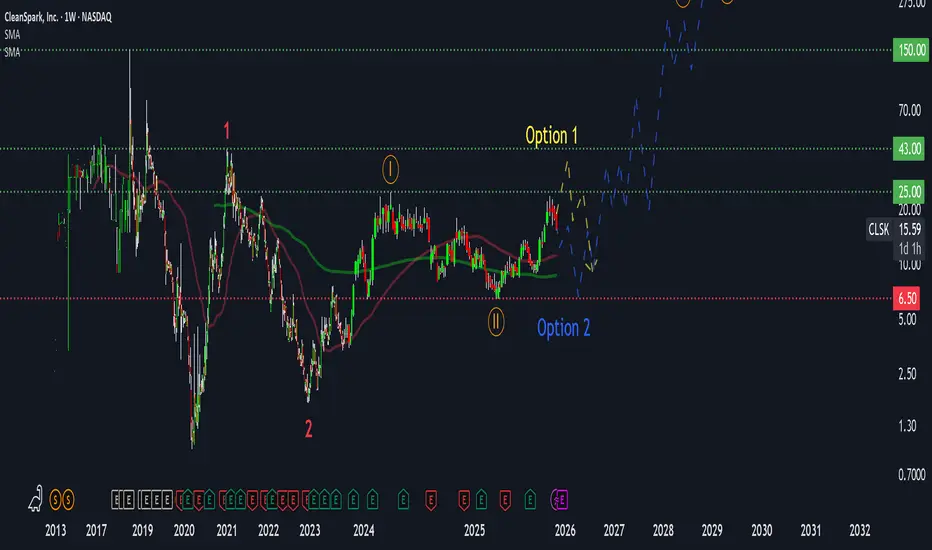The image size is (932, 550).
Task: Click the 2029 label on time axis
Action: coord(712,530)
